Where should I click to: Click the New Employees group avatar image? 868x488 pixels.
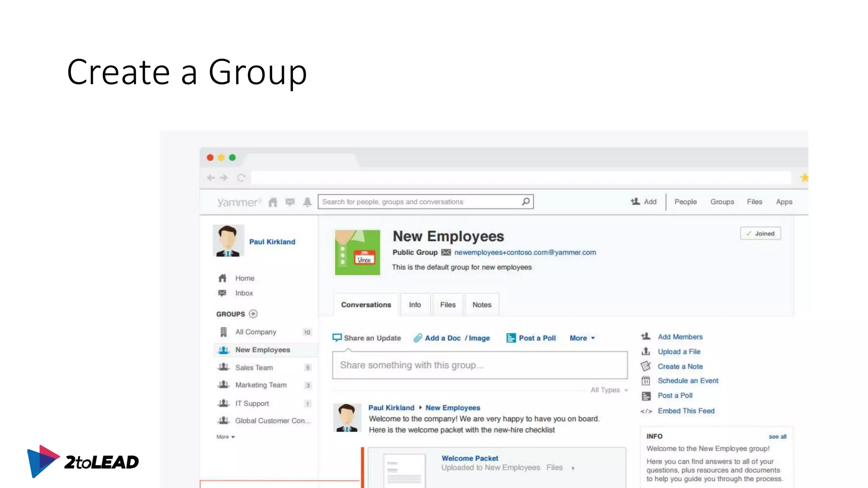pyautogui.click(x=357, y=252)
